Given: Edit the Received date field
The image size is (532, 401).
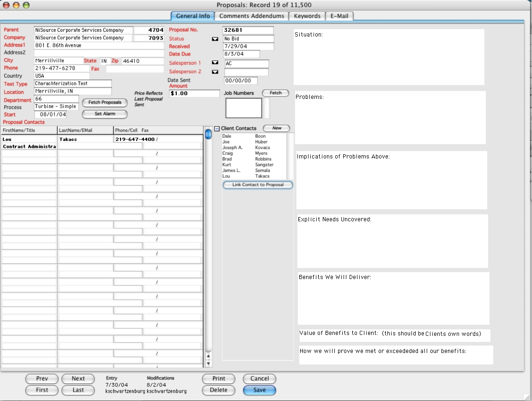Looking at the screenshot, I should click(248, 47).
